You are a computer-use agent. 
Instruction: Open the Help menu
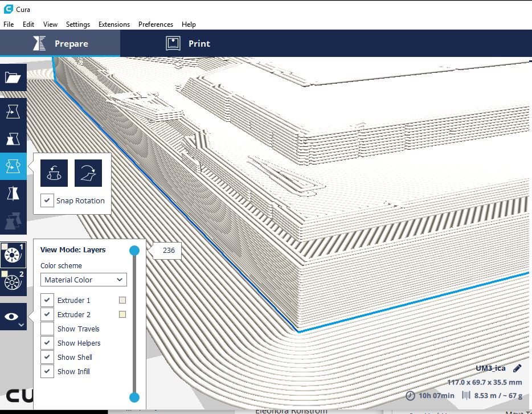(189, 24)
